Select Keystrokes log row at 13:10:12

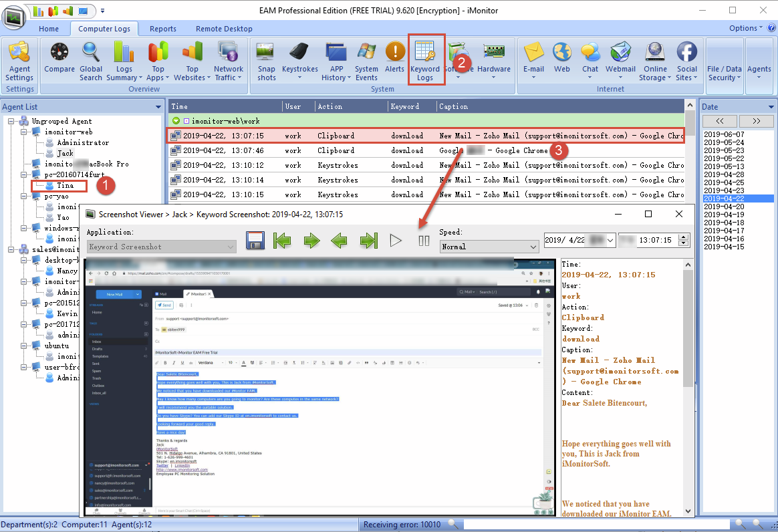coord(426,165)
